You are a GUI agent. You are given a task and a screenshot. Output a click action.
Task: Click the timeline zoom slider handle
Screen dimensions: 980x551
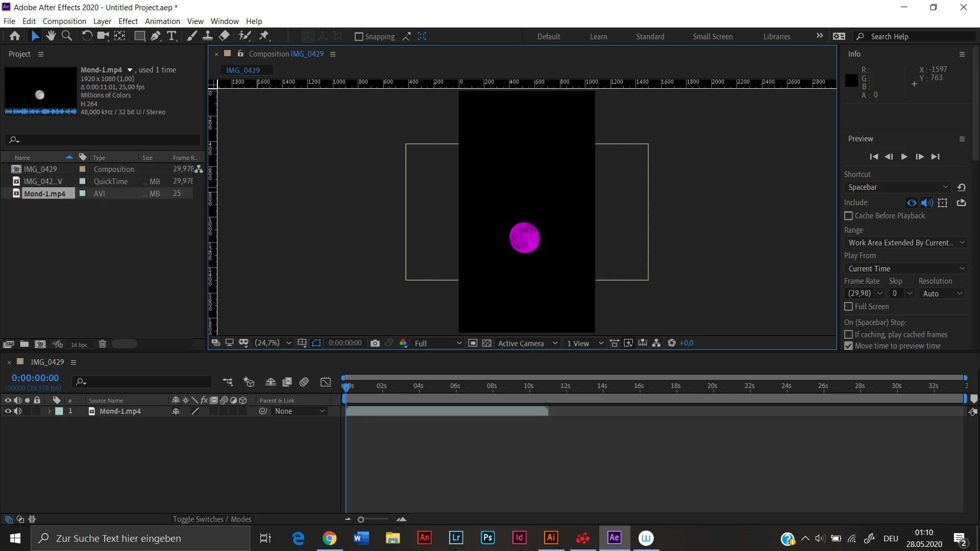[x=361, y=519]
